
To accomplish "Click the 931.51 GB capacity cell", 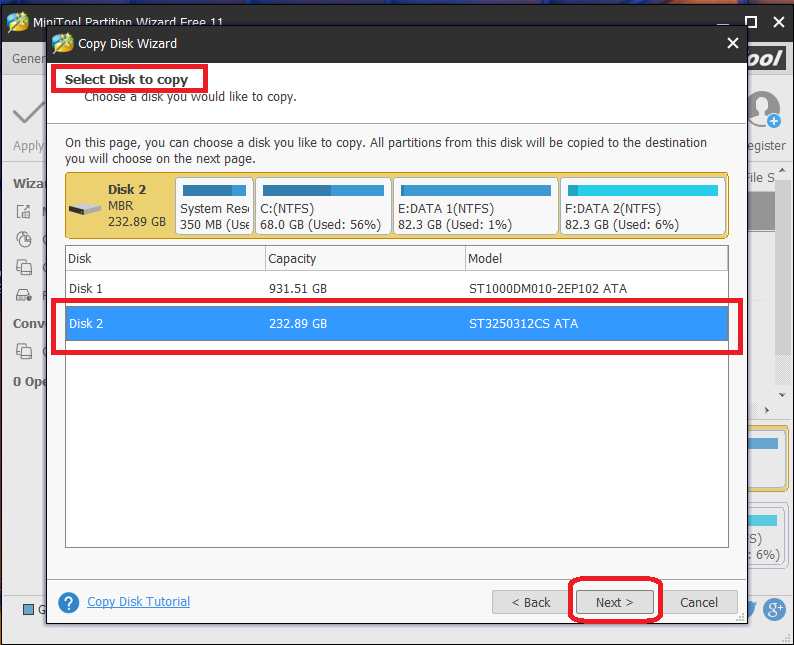I will click(x=298, y=289).
